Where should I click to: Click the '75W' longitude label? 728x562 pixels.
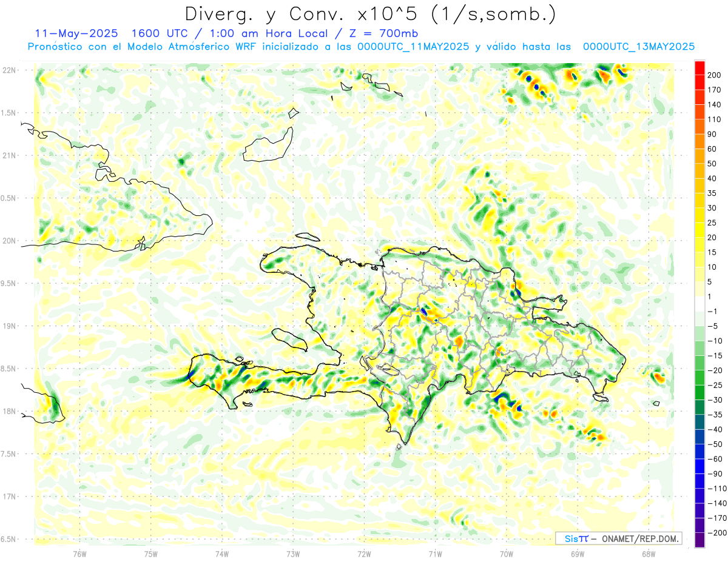tap(151, 554)
